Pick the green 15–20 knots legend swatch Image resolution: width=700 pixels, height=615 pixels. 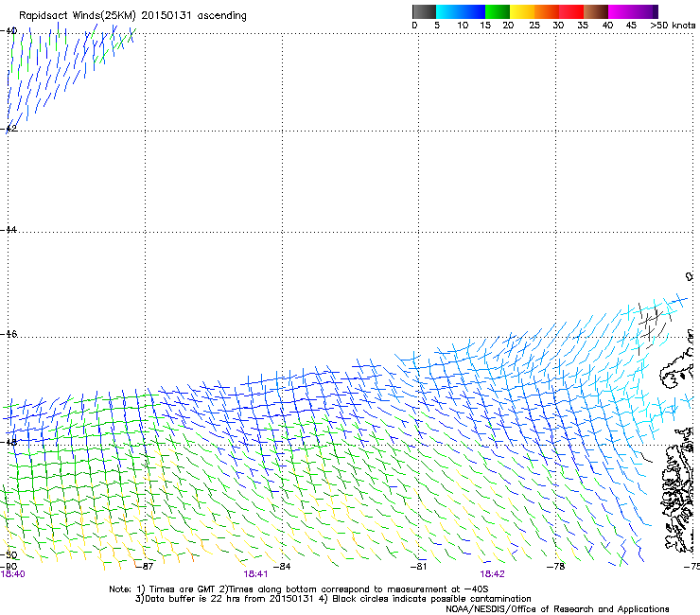click(x=498, y=11)
